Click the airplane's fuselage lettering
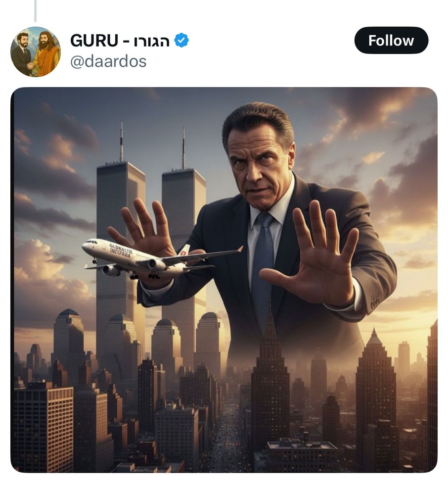The width and height of the screenshot is (448, 495). tap(120, 250)
